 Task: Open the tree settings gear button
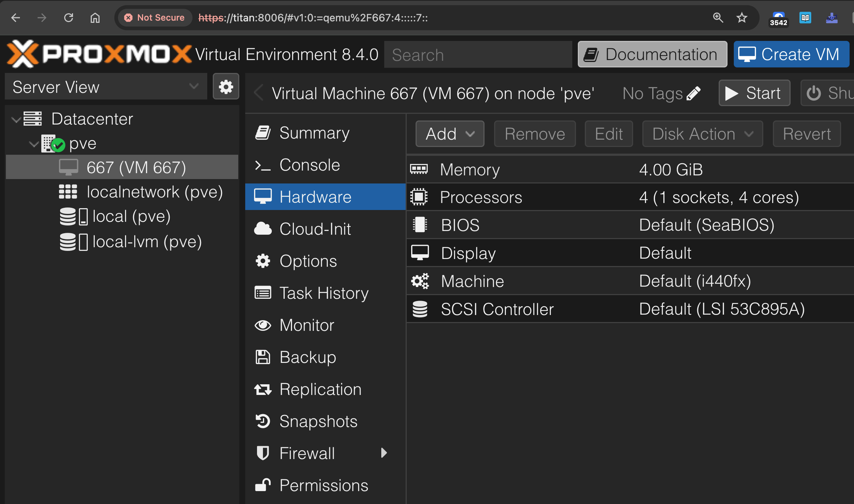(x=226, y=87)
